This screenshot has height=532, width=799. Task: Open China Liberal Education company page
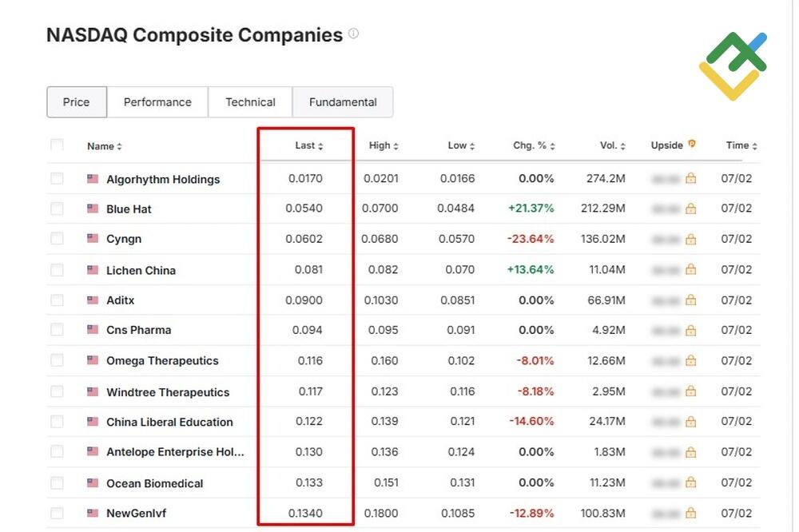[169, 422]
